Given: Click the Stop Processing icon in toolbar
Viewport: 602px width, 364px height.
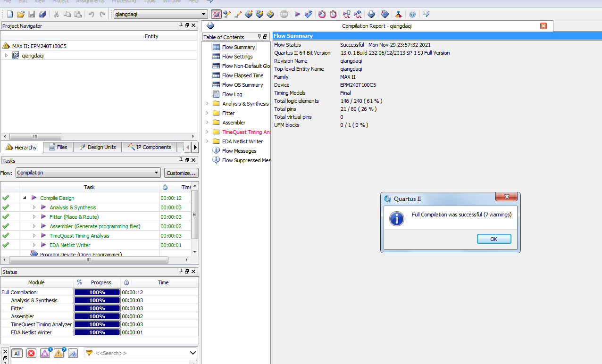Looking at the screenshot, I should (284, 14).
